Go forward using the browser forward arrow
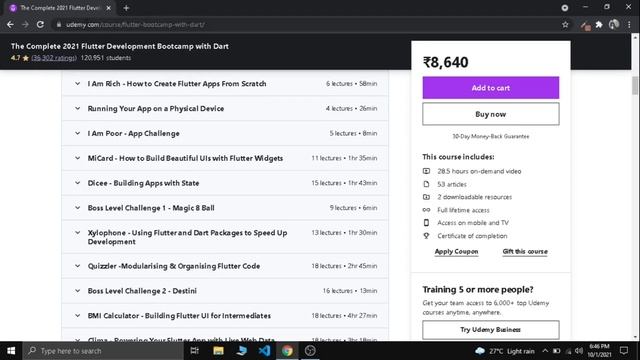This screenshot has height=360, width=640. point(25,24)
